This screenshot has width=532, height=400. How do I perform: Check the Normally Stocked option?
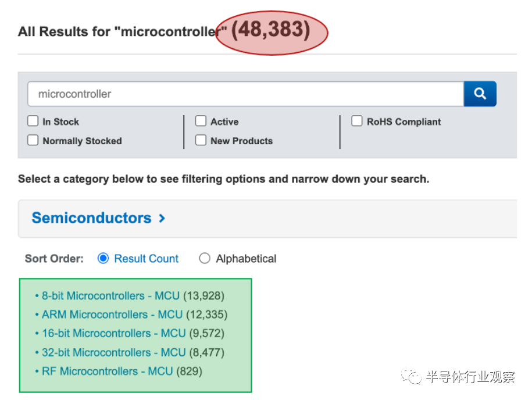click(33, 141)
